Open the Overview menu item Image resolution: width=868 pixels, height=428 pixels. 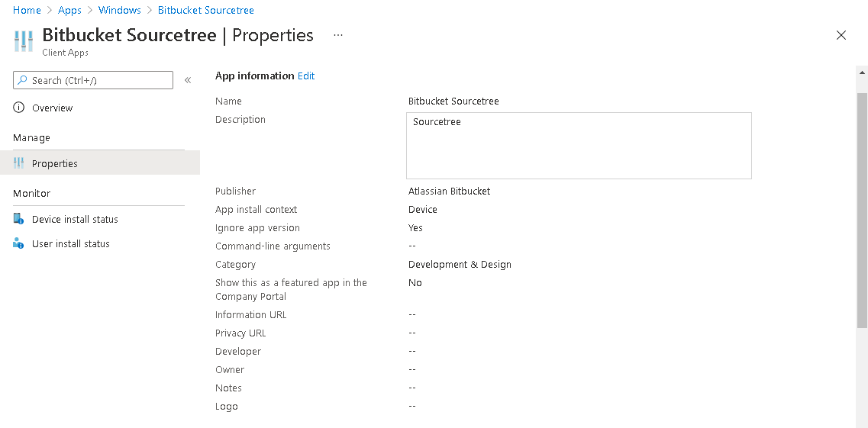pyautogui.click(x=52, y=108)
